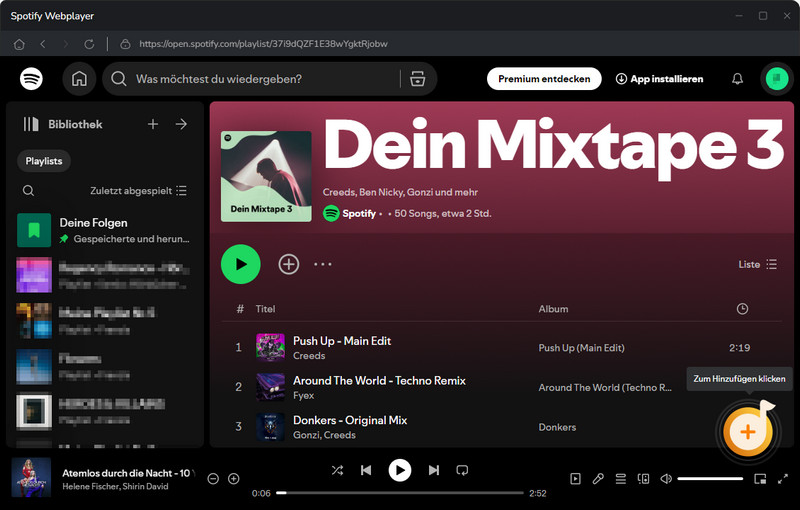Sort by the Album column header

click(x=553, y=309)
